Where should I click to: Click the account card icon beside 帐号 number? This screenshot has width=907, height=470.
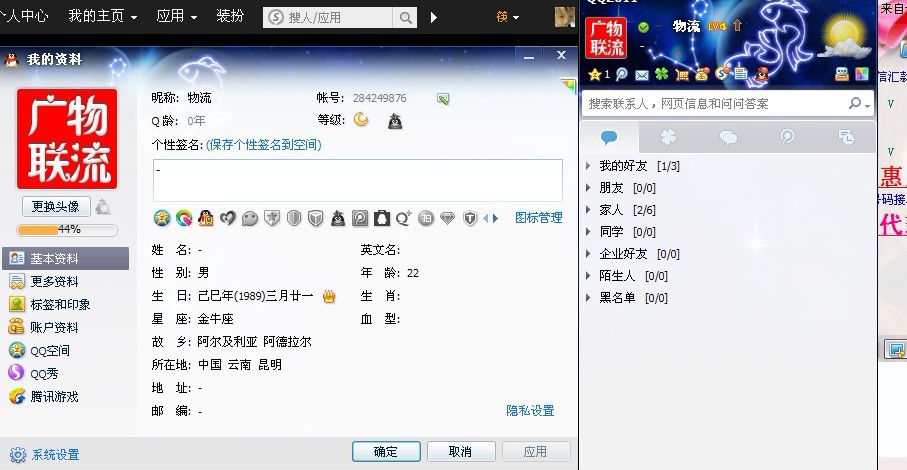443,99
